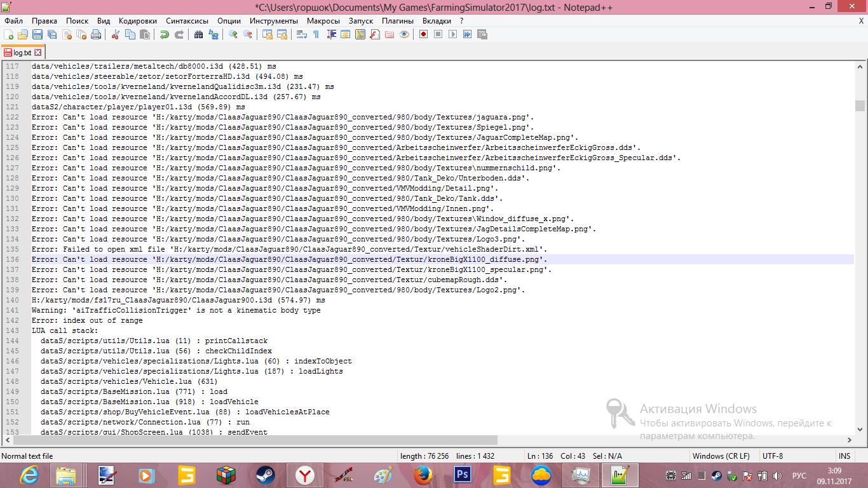
Task: Click the Zoom in magnifier icon
Action: (233, 34)
